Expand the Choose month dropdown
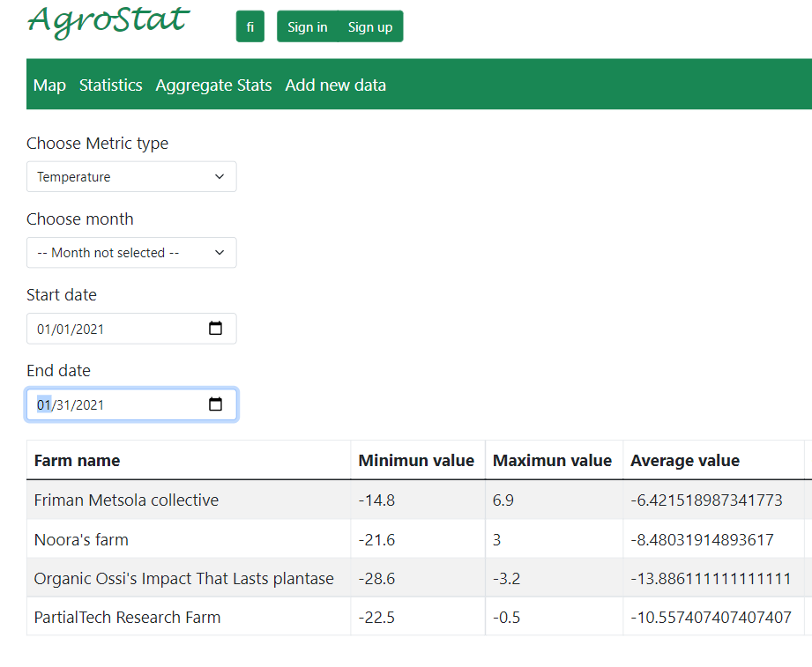 (131, 252)
